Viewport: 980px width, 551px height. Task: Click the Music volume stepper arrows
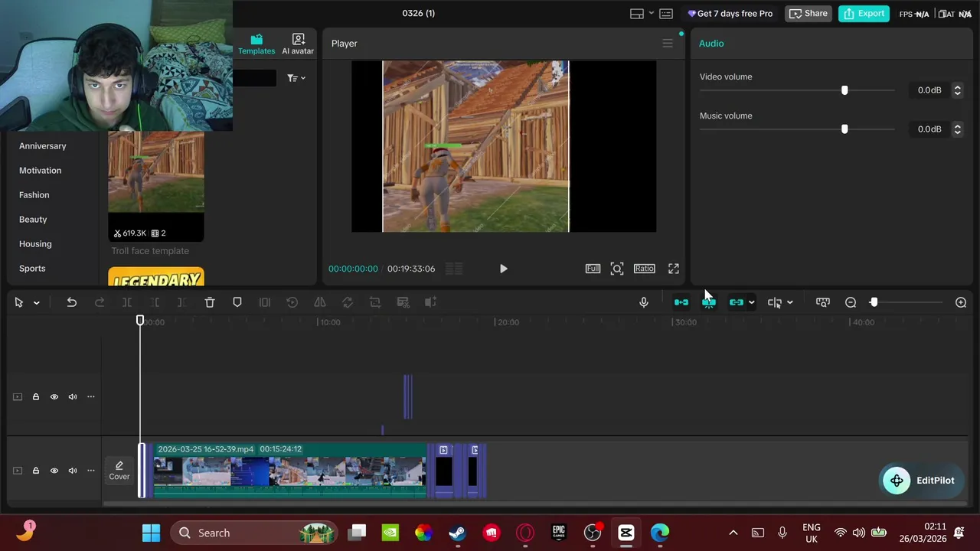coord(957,129)
